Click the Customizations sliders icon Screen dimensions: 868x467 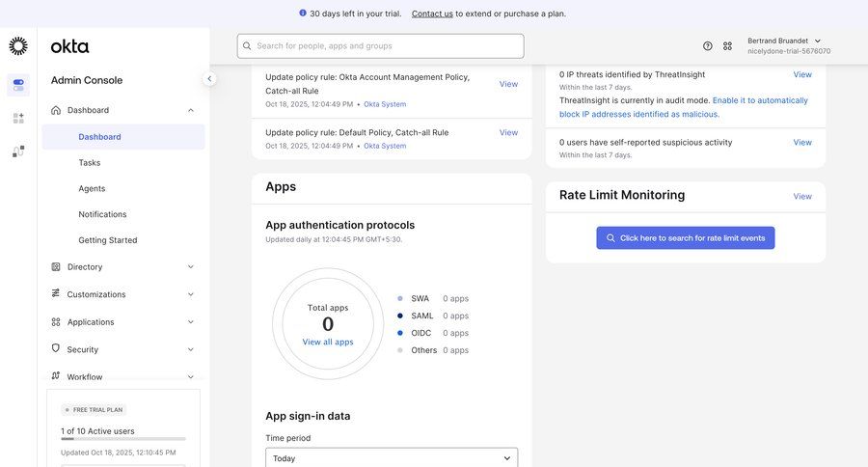[55, 293]
